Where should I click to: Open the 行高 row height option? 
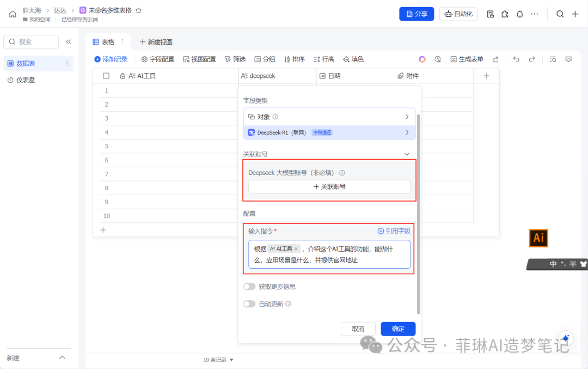(323, 59)
